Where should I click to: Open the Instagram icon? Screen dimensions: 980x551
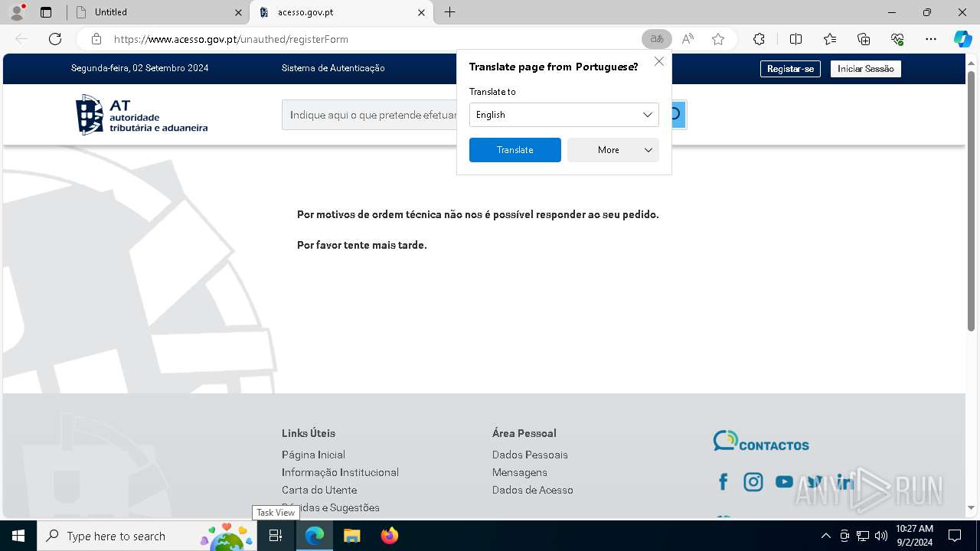point(753,481)
